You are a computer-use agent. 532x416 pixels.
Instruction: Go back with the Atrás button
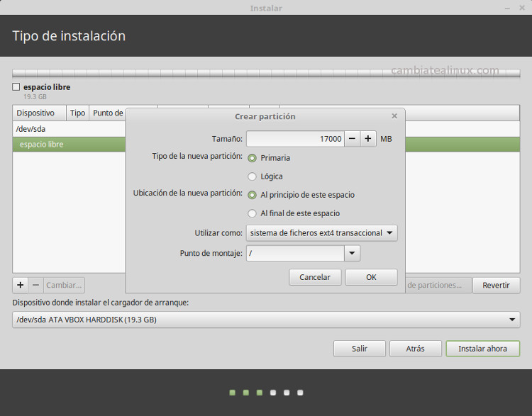pos(415,349)
